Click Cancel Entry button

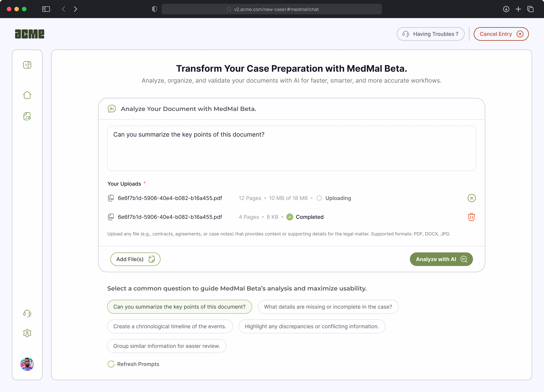(x=501, y=34)
